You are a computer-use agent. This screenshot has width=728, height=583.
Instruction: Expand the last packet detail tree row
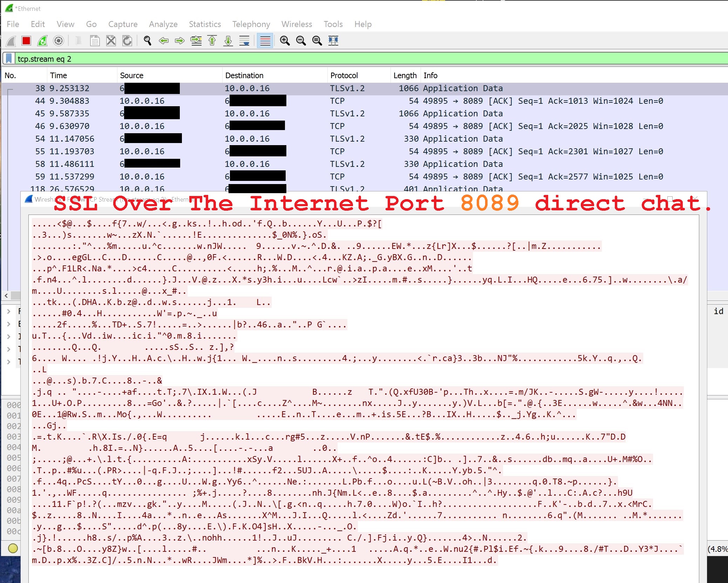(9, 362)
